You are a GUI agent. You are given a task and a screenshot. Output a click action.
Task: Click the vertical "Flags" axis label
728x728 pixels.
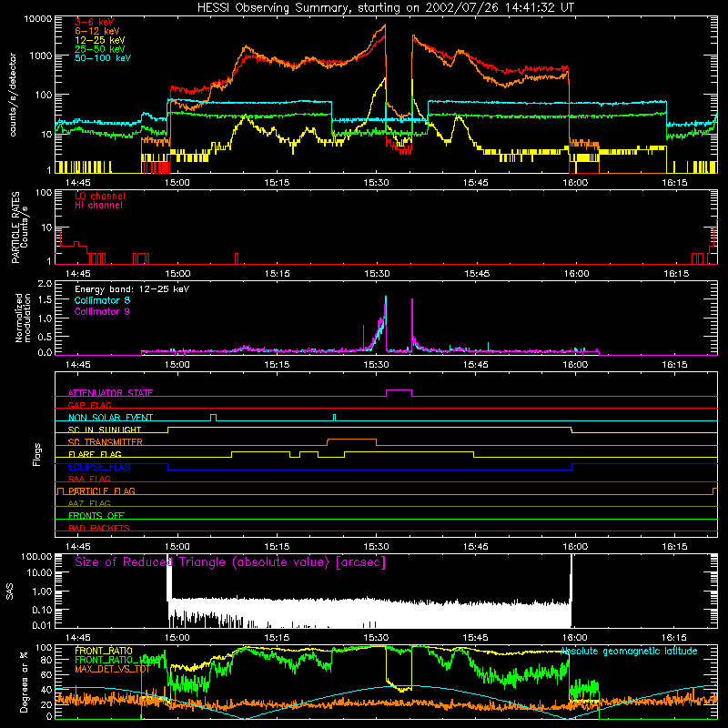click(37, 454)
